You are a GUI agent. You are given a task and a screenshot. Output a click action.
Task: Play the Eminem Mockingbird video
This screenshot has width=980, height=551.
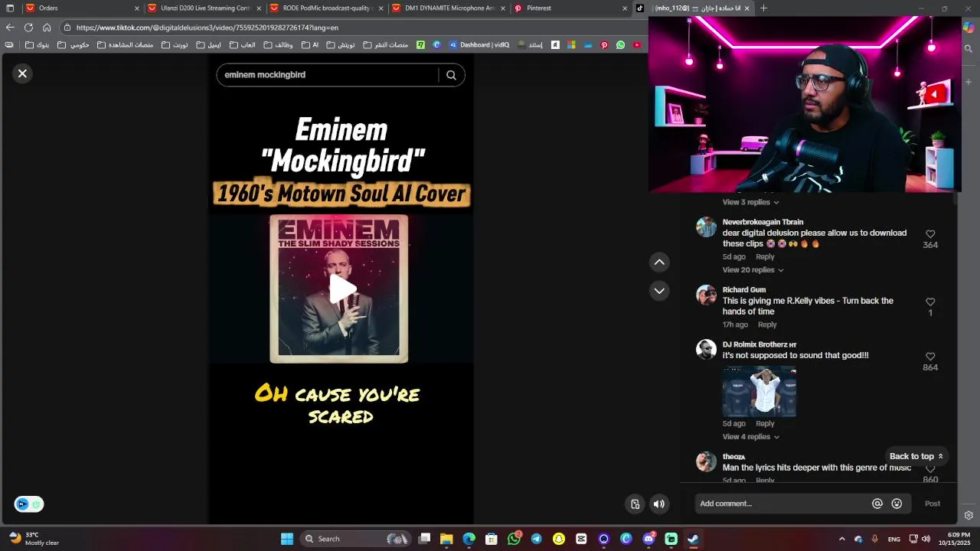(x=341, y=289)
